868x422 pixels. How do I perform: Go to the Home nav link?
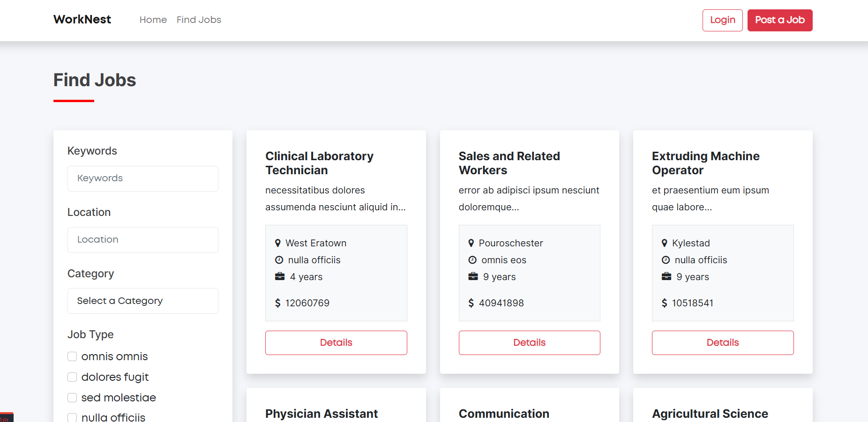tap(153, 20)
